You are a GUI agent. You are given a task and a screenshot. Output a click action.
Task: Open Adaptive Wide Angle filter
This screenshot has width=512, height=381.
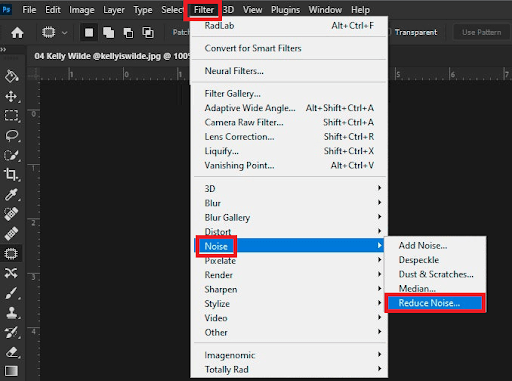[x=289, y=108]
